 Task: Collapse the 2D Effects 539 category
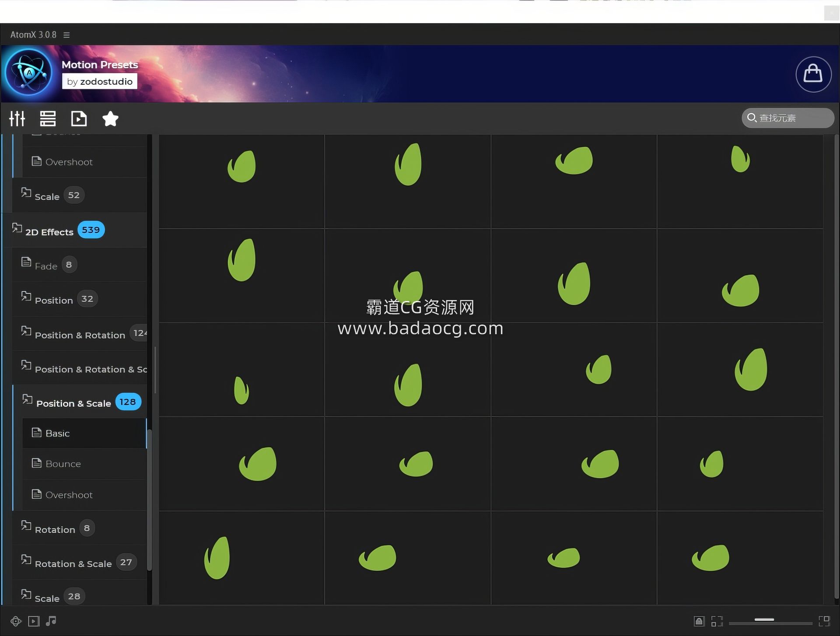click(x=74, y=230)
